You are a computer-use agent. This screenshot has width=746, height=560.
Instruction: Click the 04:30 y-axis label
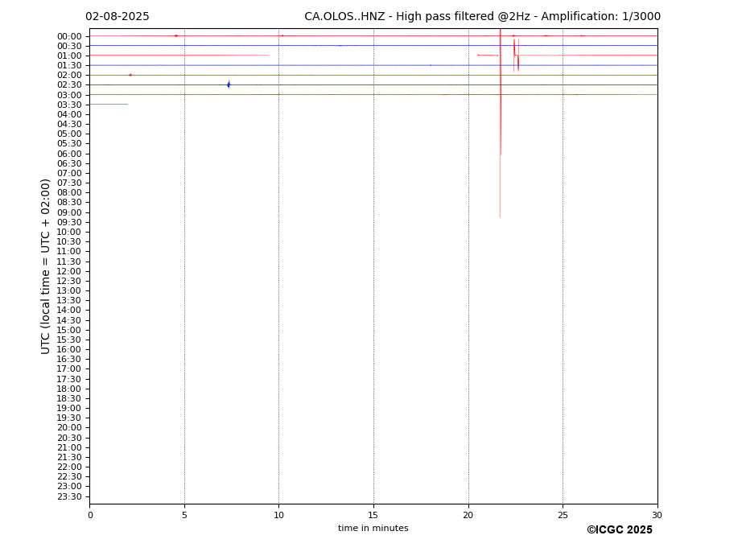tap(69, 124)
